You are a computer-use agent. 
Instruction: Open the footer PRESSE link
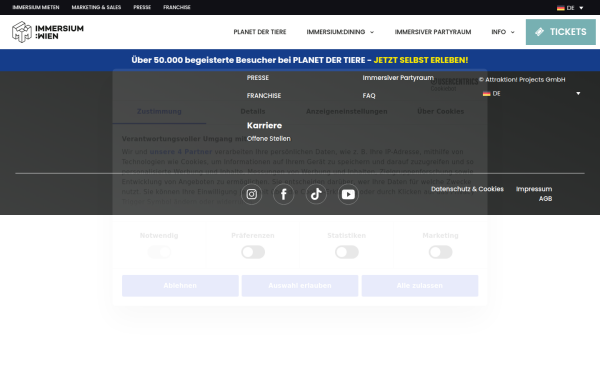(258, 78)
